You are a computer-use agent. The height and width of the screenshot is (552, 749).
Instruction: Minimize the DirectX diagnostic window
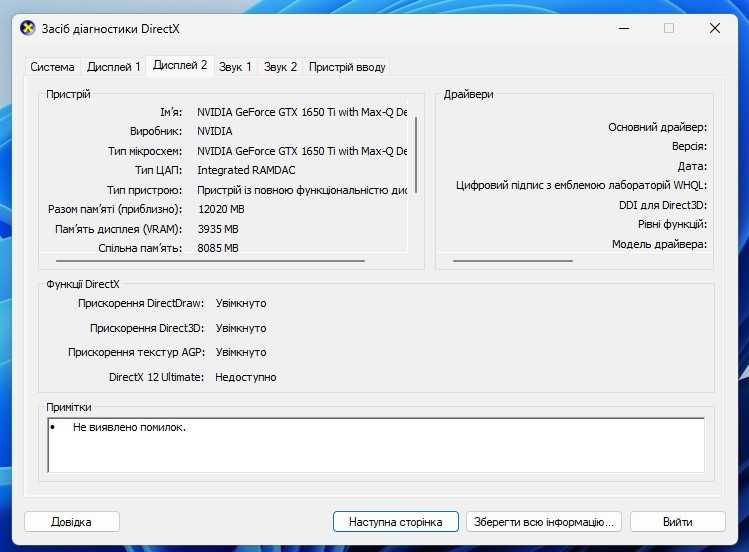[x=624, y=28]
